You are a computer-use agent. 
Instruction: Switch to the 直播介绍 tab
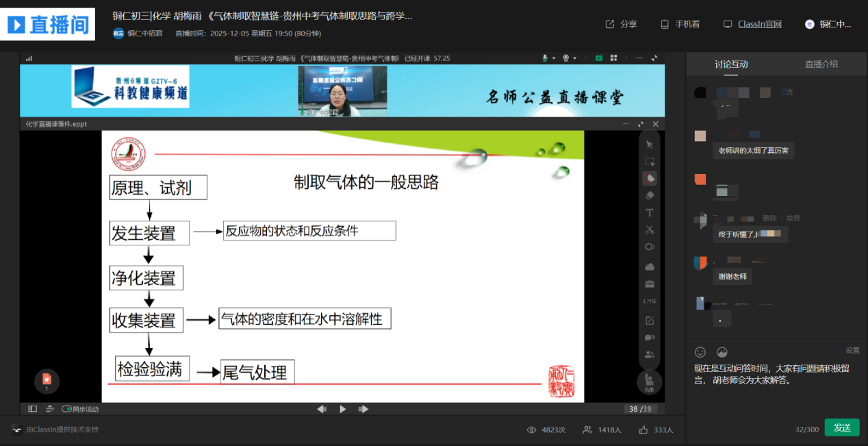(821, 64)
